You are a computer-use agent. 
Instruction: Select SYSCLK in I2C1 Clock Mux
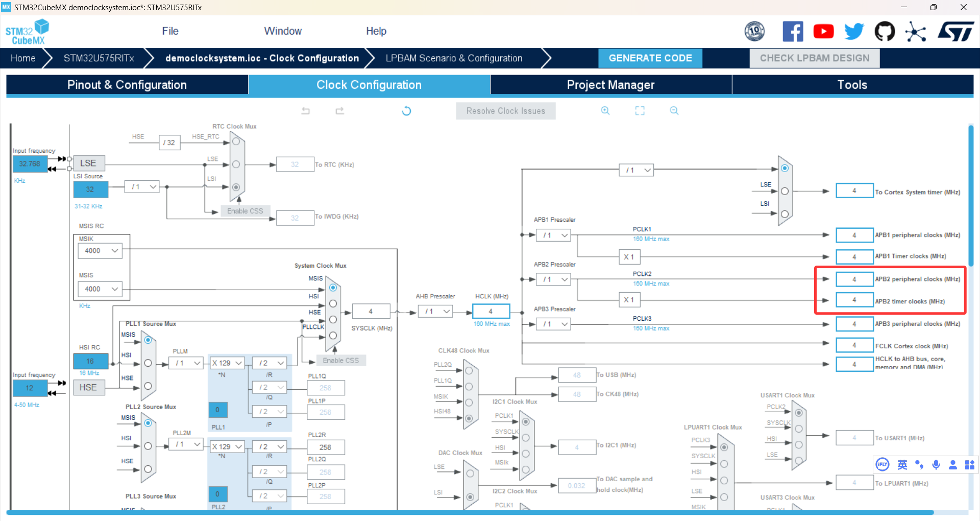click(x=526, y=438)
